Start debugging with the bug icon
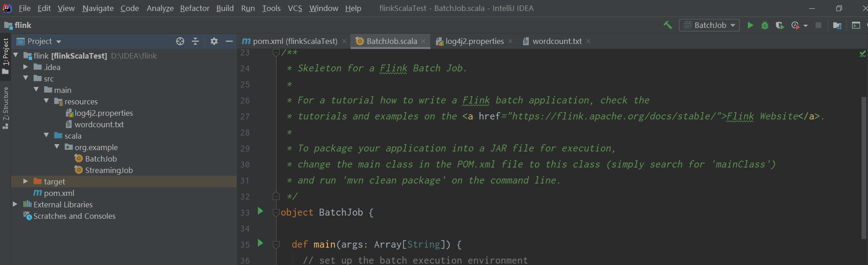This screenshot has width=868, height=265. tap(765, 25)
